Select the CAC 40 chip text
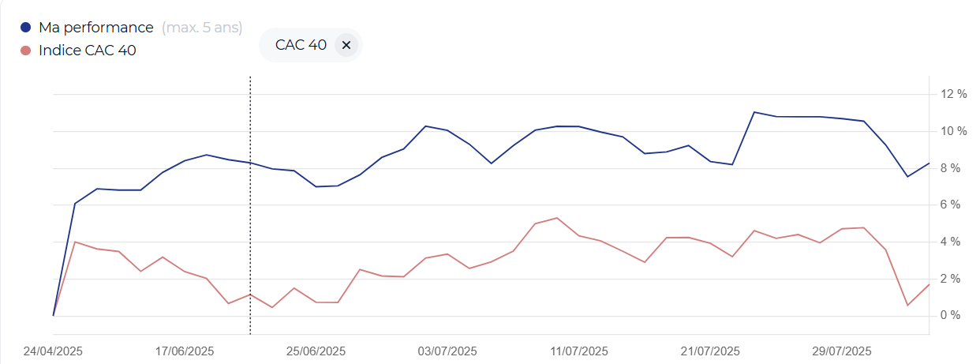980x364 pixels. [301, 45]
